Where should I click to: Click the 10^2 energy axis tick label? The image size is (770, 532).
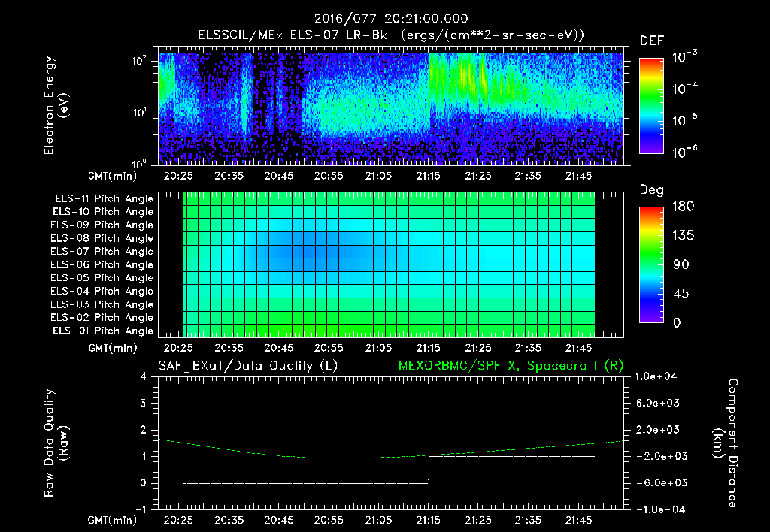(x=140, y=61)
